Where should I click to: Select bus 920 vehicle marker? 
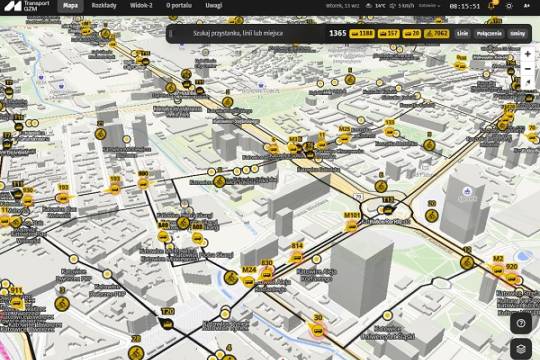[512, 278]
